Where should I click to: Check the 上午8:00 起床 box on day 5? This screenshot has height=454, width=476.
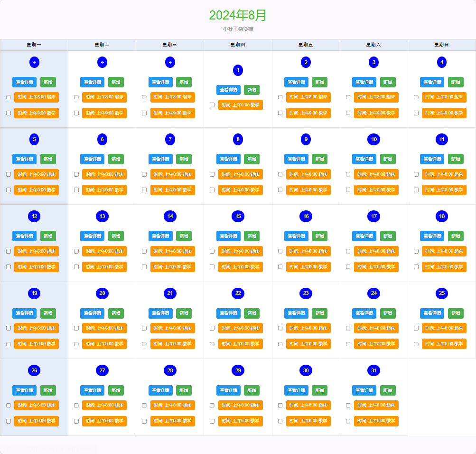(9, 174)
